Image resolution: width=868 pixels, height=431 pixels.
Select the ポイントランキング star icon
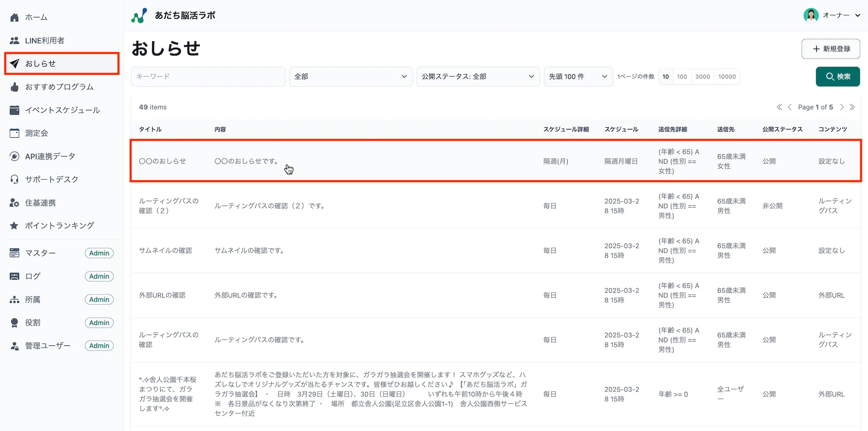pos(14,225)
